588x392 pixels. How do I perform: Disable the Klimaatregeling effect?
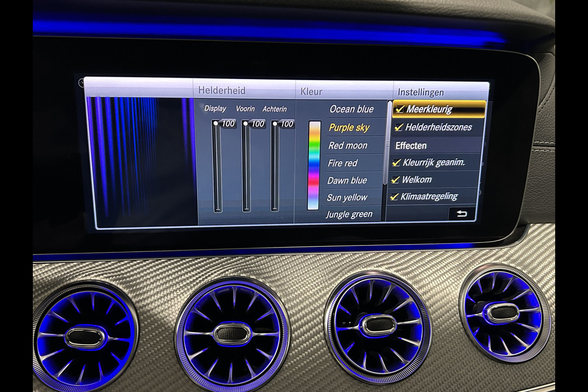click(x=394, y=197)
